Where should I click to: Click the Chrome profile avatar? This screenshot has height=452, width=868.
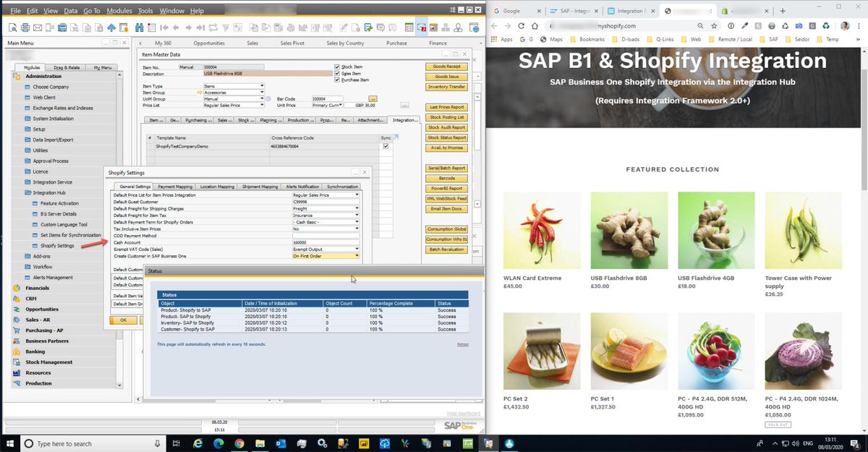click(845, 25)
